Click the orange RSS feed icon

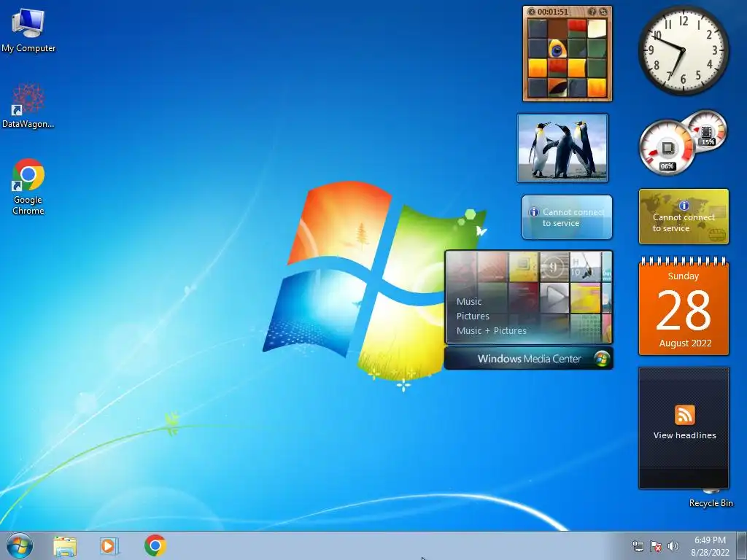point(684,415)
